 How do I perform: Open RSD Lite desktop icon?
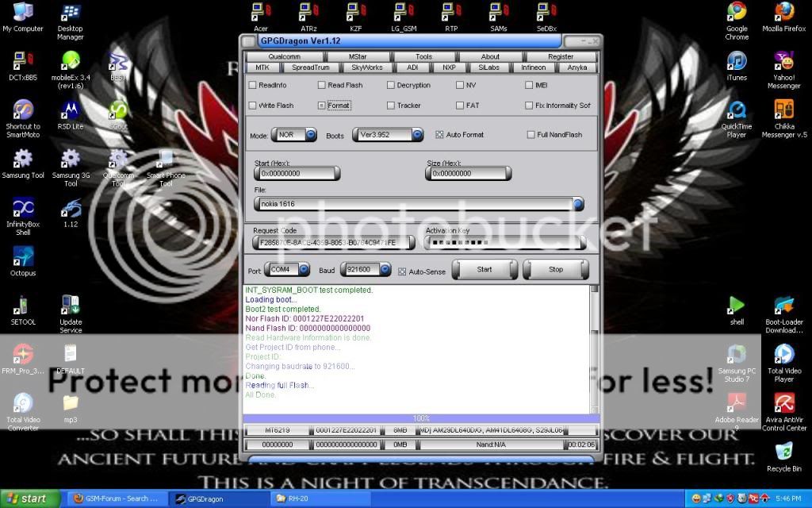point(71,111)
